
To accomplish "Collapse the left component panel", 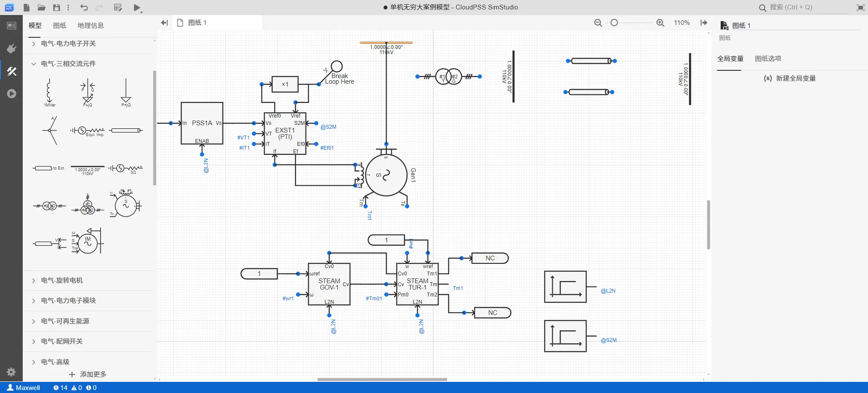I will [x=164, y=23].
